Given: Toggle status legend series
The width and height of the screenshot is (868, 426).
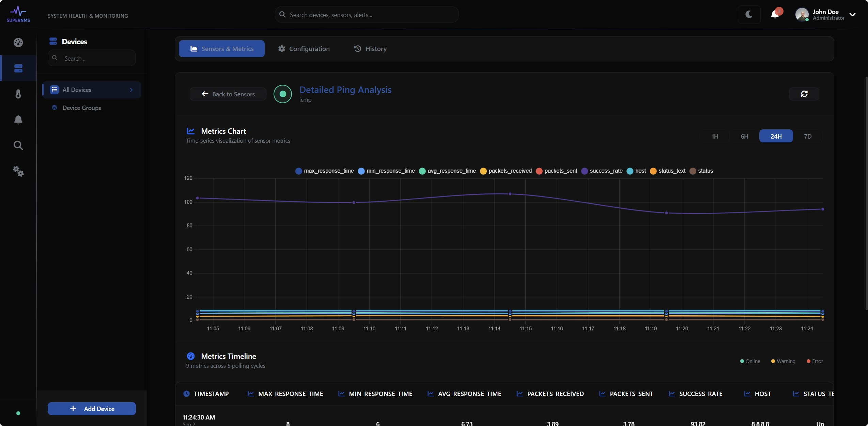Looking at the screenshot, I should [701, 171].
